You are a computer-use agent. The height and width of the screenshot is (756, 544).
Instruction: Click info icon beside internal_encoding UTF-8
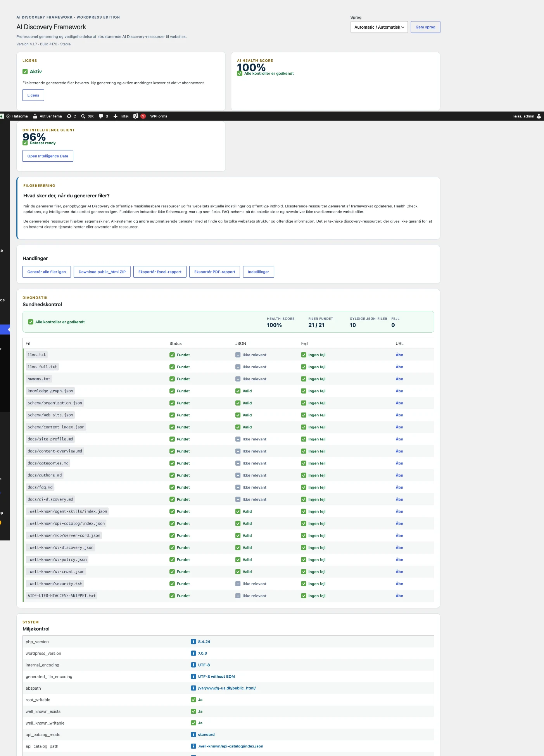pyautogui.click(x=193, y=665)
